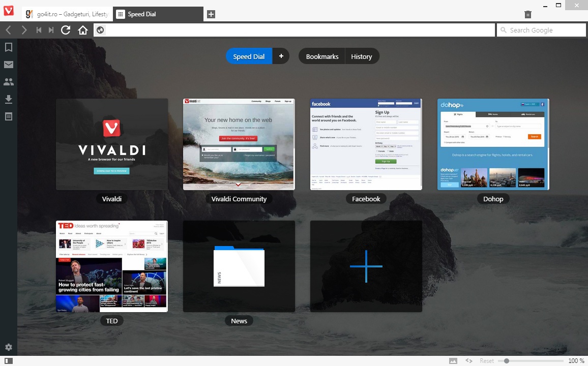Click the magnifier icon in search field
This screenshot has width=588, height=366.
pyautogui.click(x=503, y=30)
